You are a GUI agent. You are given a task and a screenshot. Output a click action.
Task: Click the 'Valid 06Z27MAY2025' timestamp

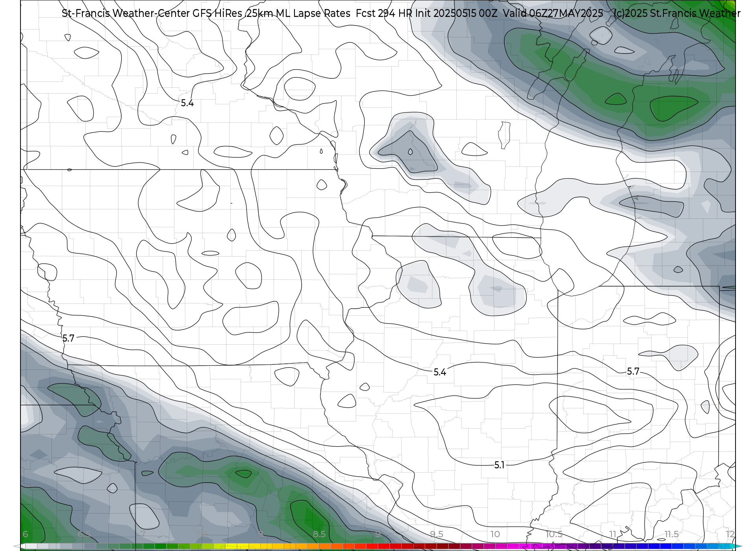click(x=553, y=13)
